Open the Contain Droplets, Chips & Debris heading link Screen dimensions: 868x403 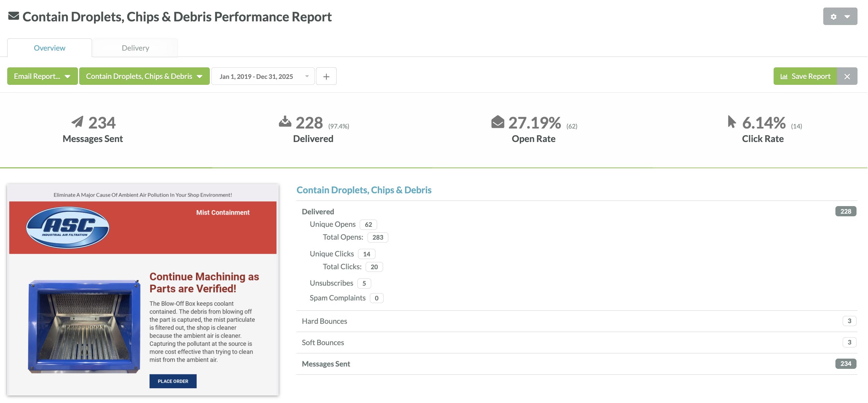(364, 190)
